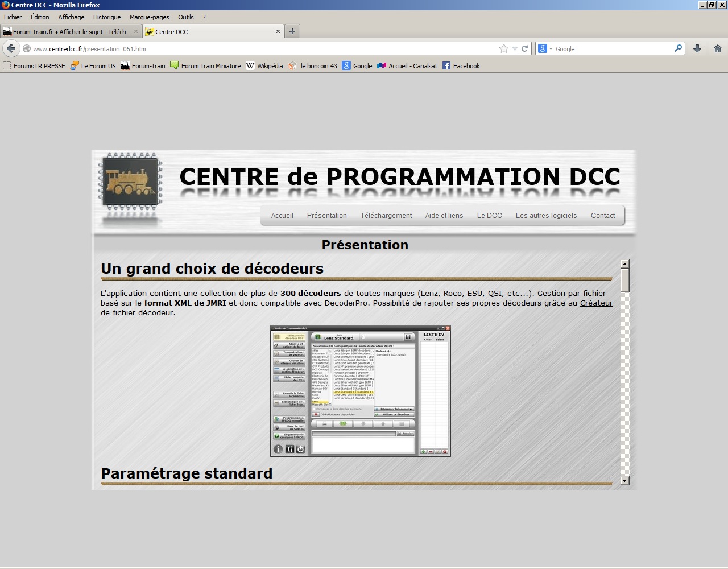The image size is (728, 569).
Task: Open the Historique menu
Action: (107, 17)
